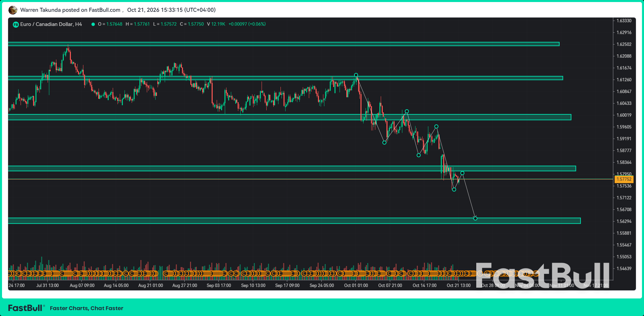Click time axis label 'Oct 21 13:00'
The width and height of the screenshot is (644, 316).
tap(458, 285)
